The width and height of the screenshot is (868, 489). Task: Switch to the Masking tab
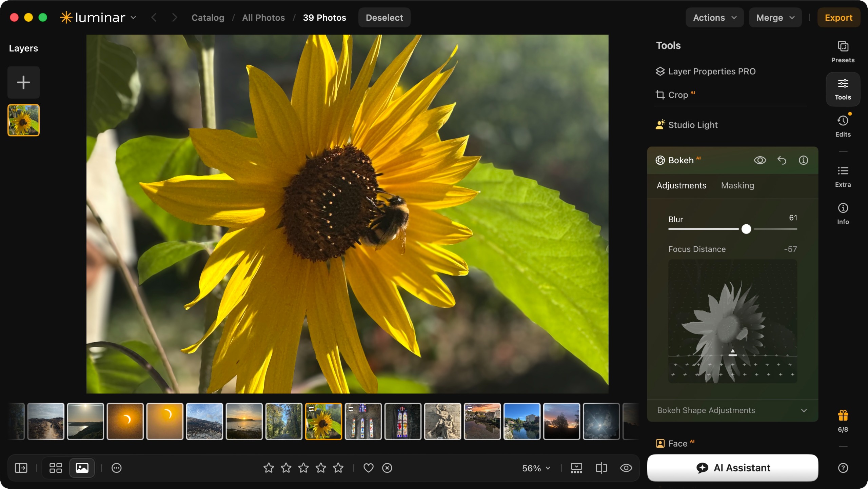[x=737, y=185]
